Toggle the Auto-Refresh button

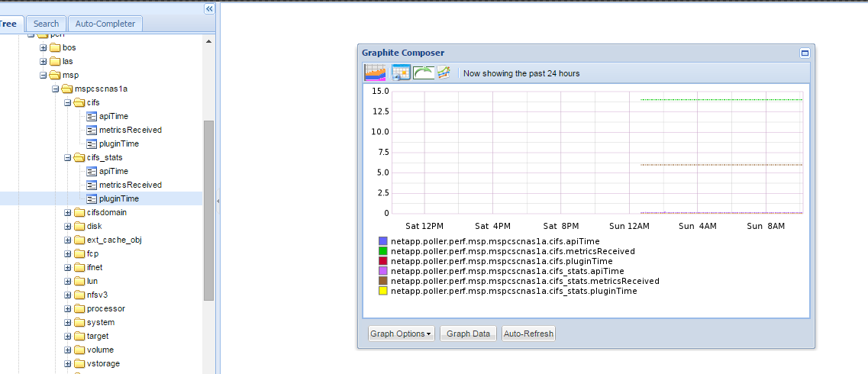(x=528, y=334)
